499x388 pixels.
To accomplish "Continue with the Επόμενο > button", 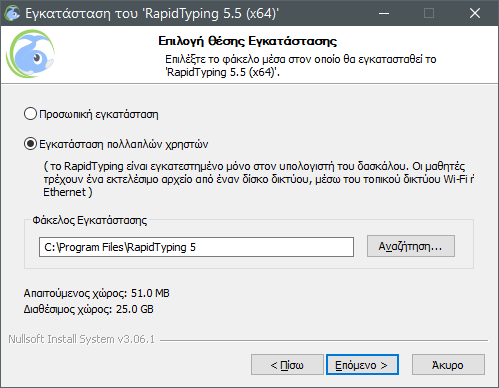I will 362,365.
